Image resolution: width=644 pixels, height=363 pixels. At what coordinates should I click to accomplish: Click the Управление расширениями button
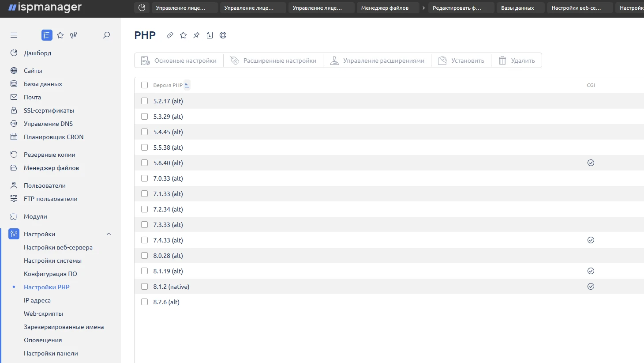click(377, 60)
